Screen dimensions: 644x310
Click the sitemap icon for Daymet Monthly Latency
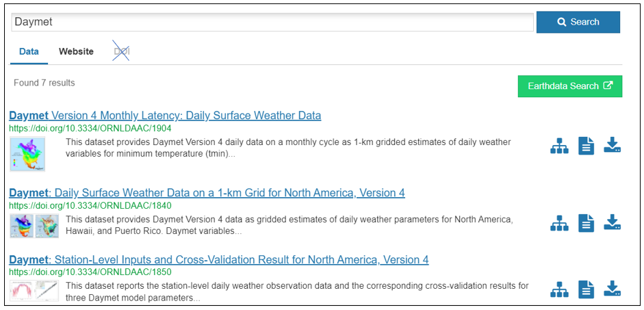click(559, 146)
